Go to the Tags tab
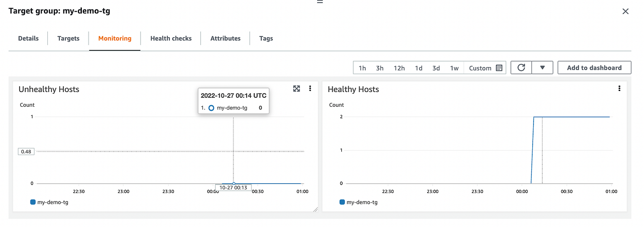 tap(266, 38)
